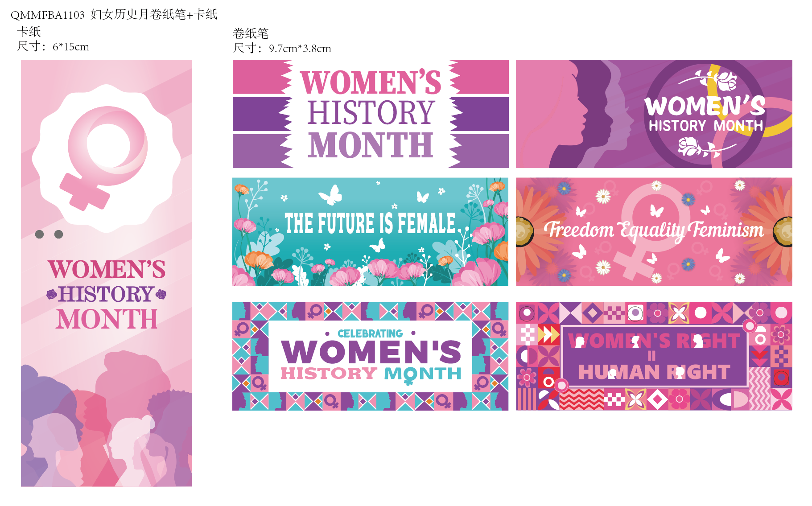
Task: Click the 6*15cm size label
Action: pyautogui.click(x=71, y=47)
